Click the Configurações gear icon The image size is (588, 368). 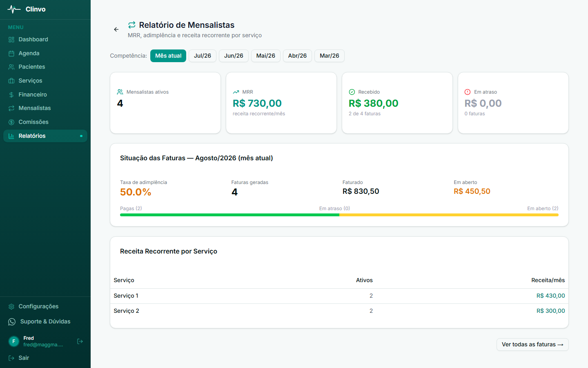11,307
